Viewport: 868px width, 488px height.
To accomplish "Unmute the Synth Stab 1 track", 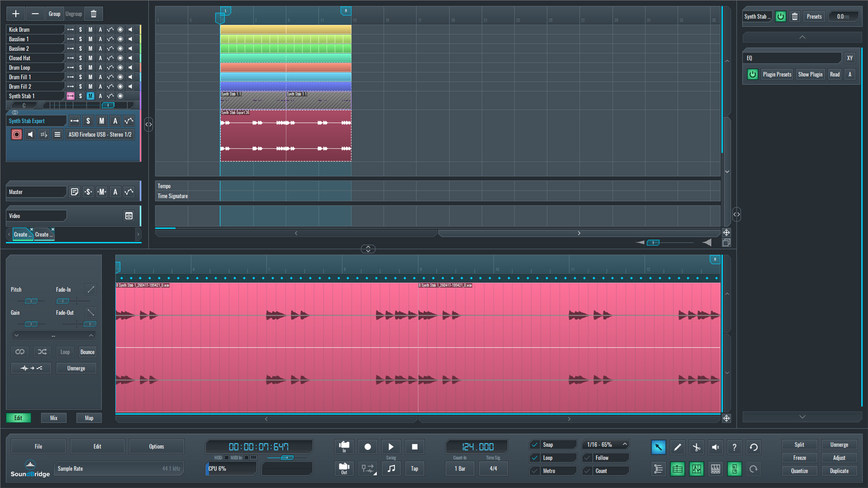I will pyautogui.click(x=90, y=96).
